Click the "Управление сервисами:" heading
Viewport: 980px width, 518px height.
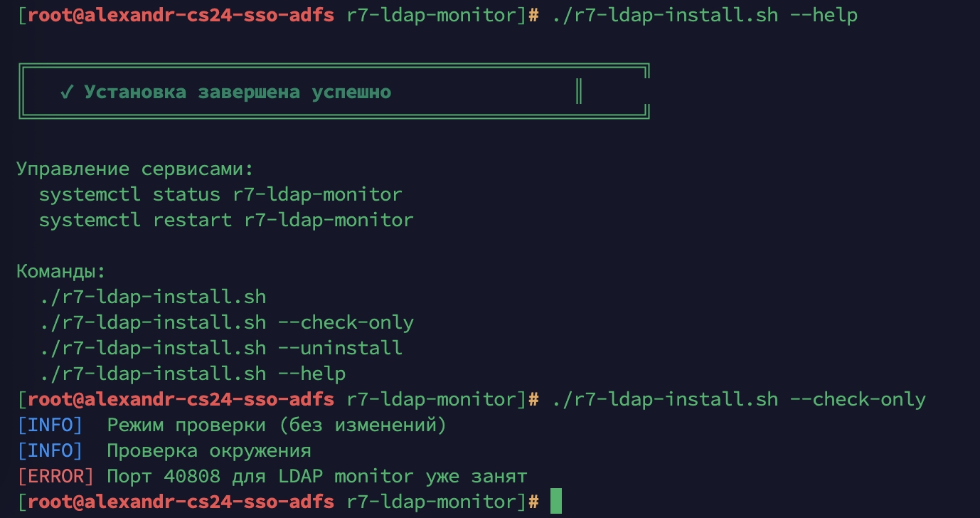(134, 169)
